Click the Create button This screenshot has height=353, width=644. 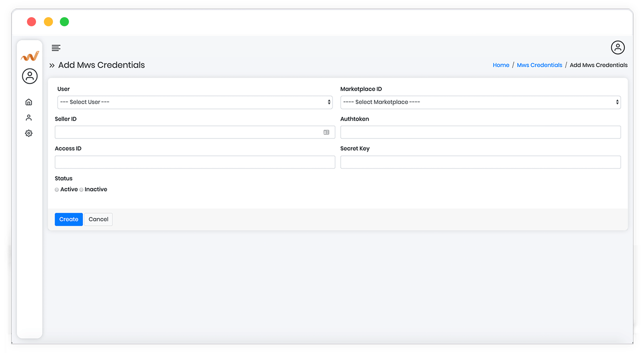tap(69, 219)
